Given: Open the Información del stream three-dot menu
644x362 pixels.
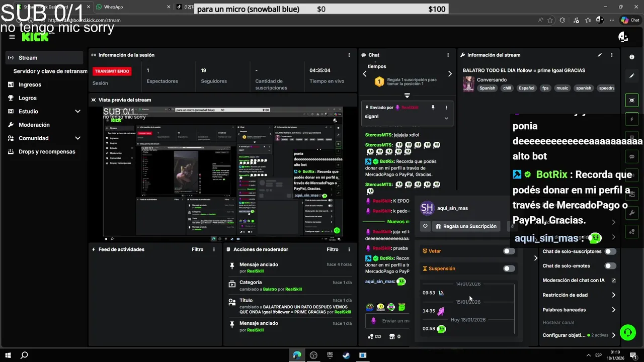Looking at the screenshot, I should (x=612, y=55).
